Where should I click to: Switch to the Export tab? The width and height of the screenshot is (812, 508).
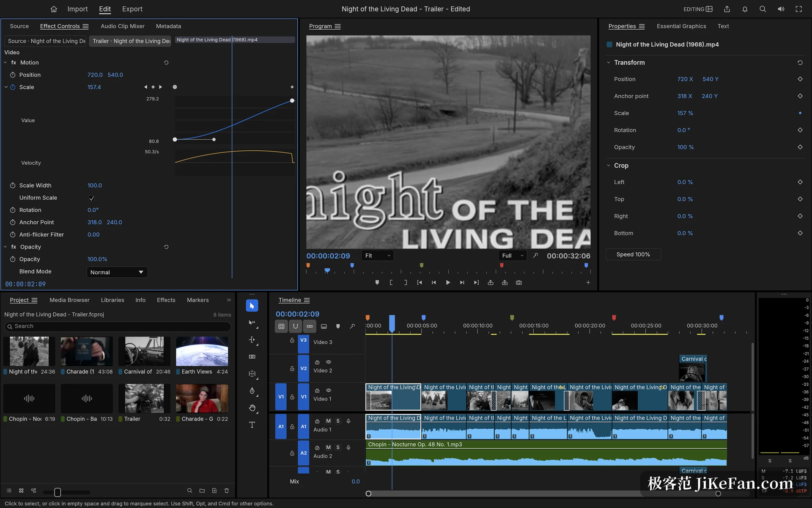pos(132,9)
